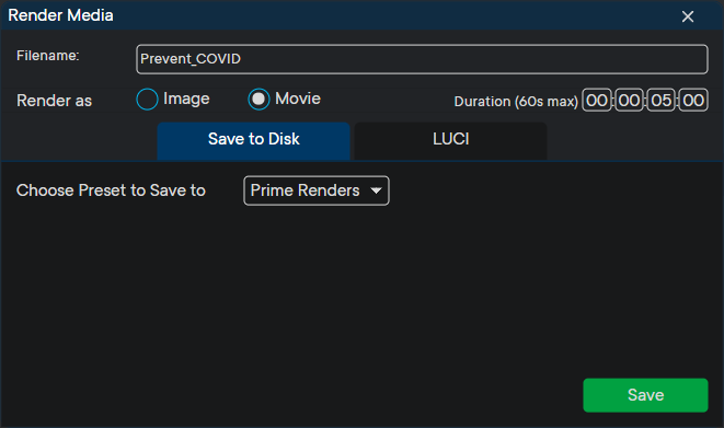The image size is (724, 428).
Task: Click the Render as label
Action: tap(55, 100)
